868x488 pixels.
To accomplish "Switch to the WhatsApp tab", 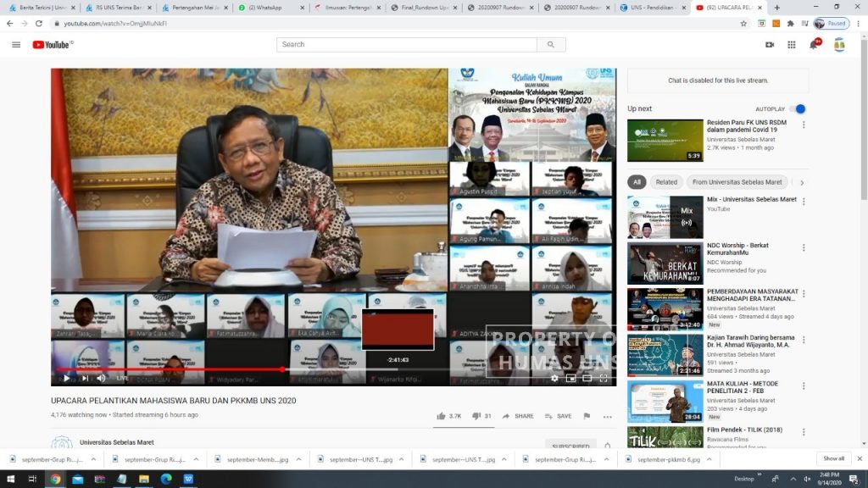I will pos(271,8).
